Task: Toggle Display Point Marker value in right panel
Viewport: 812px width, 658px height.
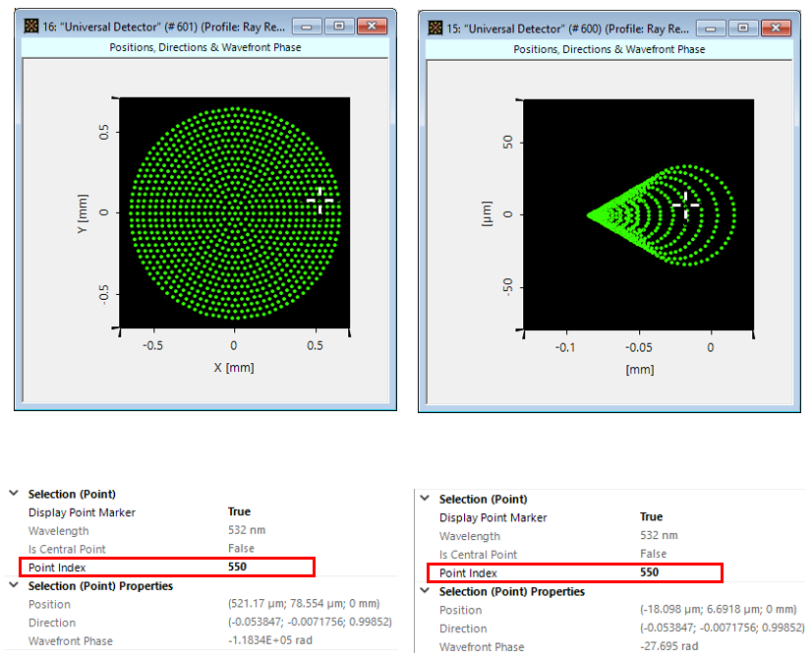Action: [651, 517]
